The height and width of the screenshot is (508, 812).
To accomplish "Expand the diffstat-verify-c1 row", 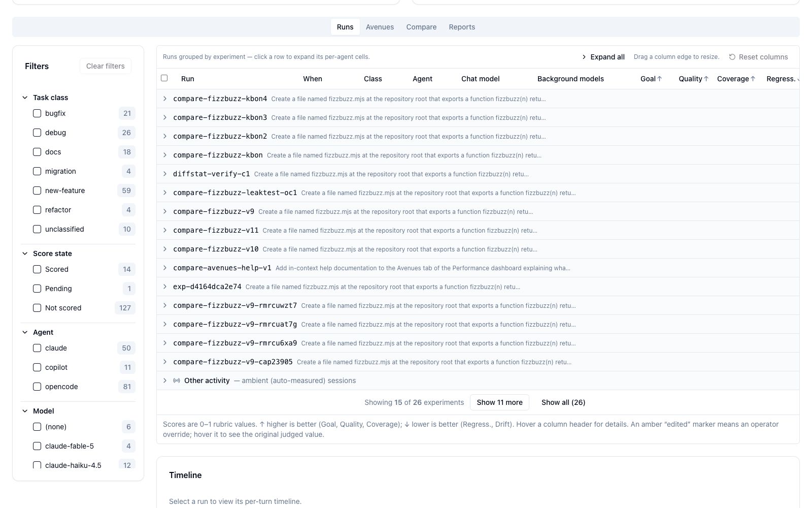I will pyautogui.click(x=165, y=174).
